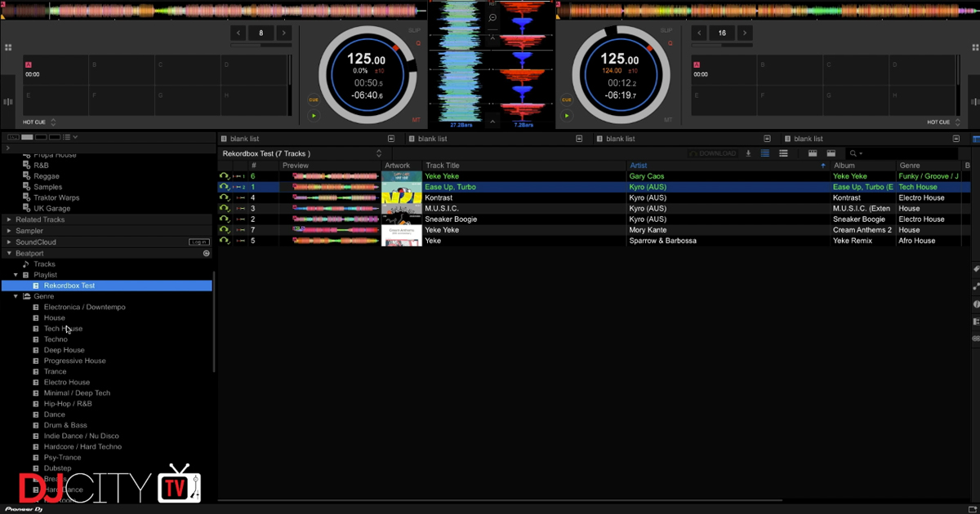The width and height of the screenshot is (980, 514).
Task: Select the Tech House genre in tree
Action: [63, 329]
